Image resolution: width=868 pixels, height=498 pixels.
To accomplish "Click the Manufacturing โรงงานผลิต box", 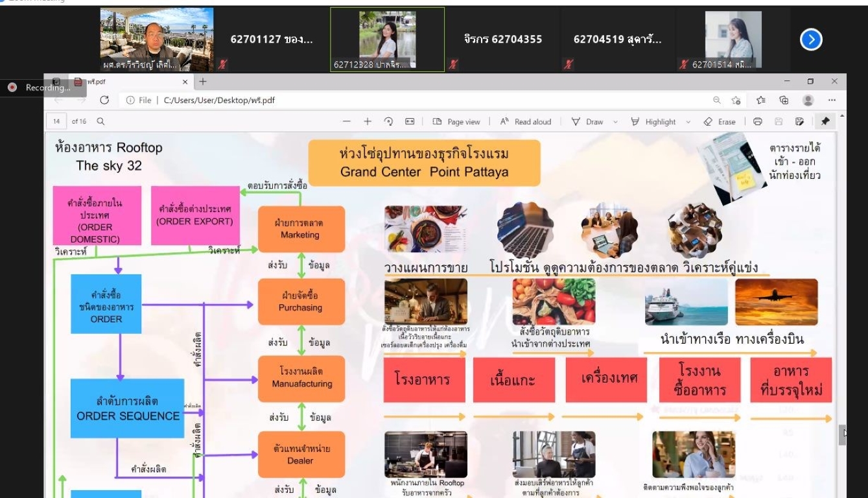I will click(301, 378).
